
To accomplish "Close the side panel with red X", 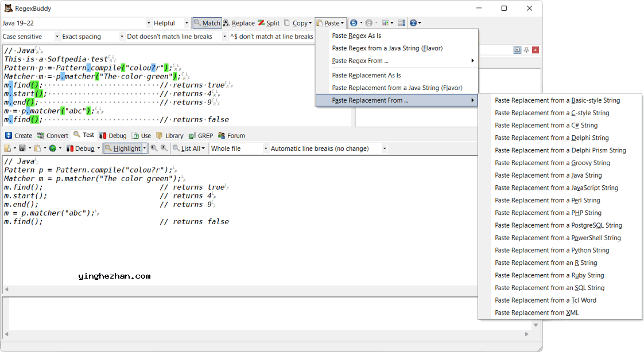I will tap(535, 50).
